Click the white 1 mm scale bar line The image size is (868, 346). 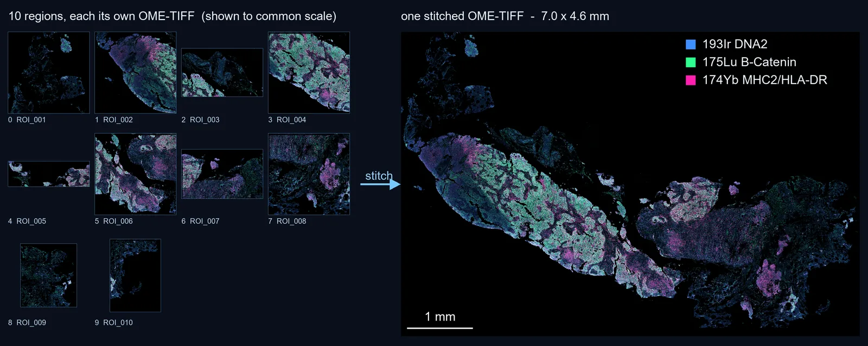[x=440, y=328]
